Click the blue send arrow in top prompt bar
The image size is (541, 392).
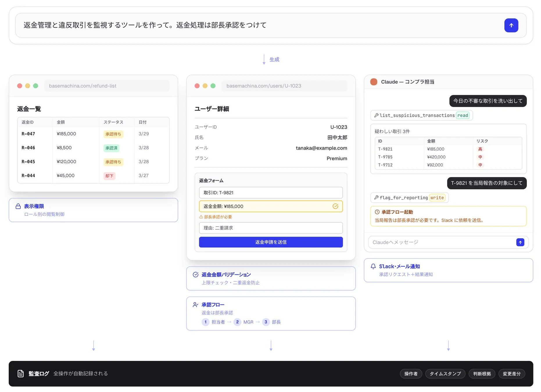point(511,25)
